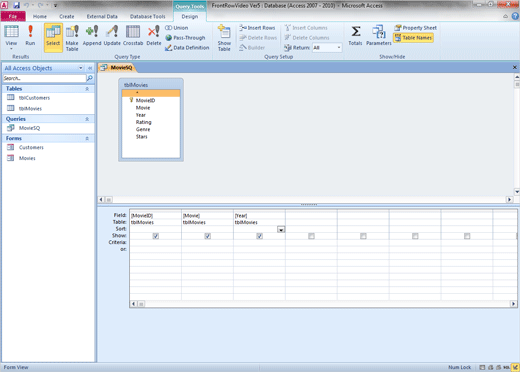
Task: Click Insert Columns in Query Setup
Action: [306, 28]
